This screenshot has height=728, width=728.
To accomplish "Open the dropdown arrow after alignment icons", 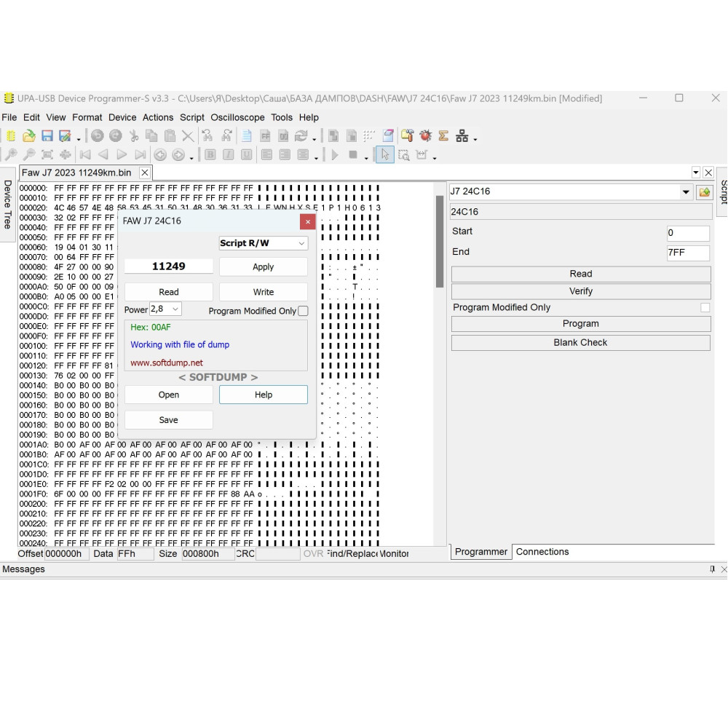I will [316, 158].
